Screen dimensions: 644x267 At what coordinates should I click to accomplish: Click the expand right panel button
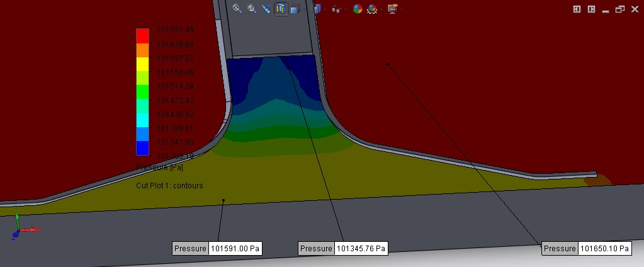coord(591,9)
